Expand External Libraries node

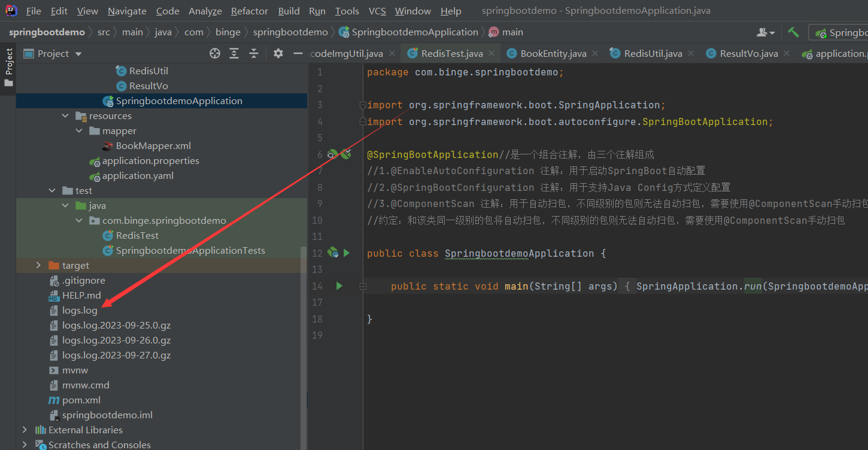tap(25, 430)
